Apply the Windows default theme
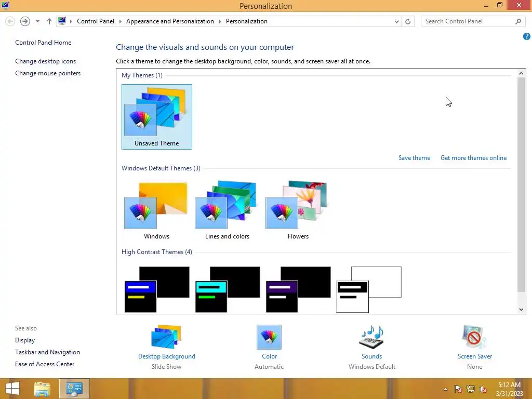Viewport: 532px width, 399px height. (156, 210)
